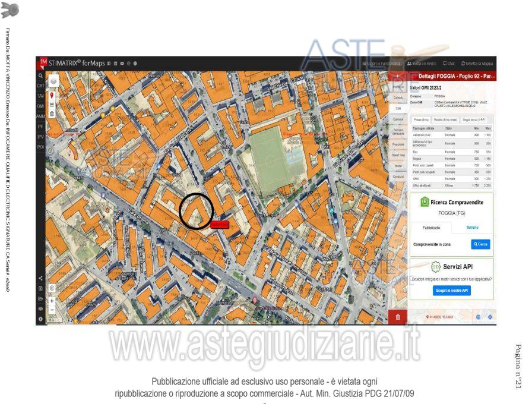Click the red delete button at panel bottom

pos(398,317)
